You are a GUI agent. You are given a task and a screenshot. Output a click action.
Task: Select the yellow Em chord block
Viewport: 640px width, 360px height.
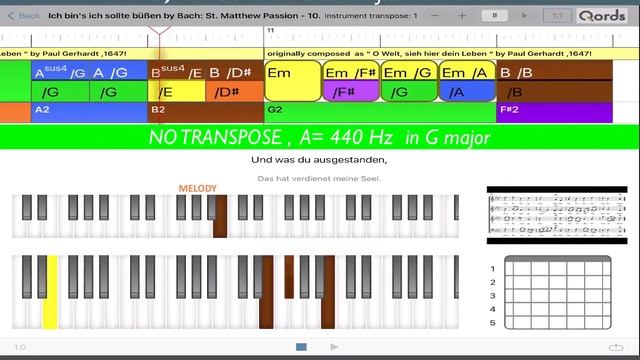pos(293,81)
